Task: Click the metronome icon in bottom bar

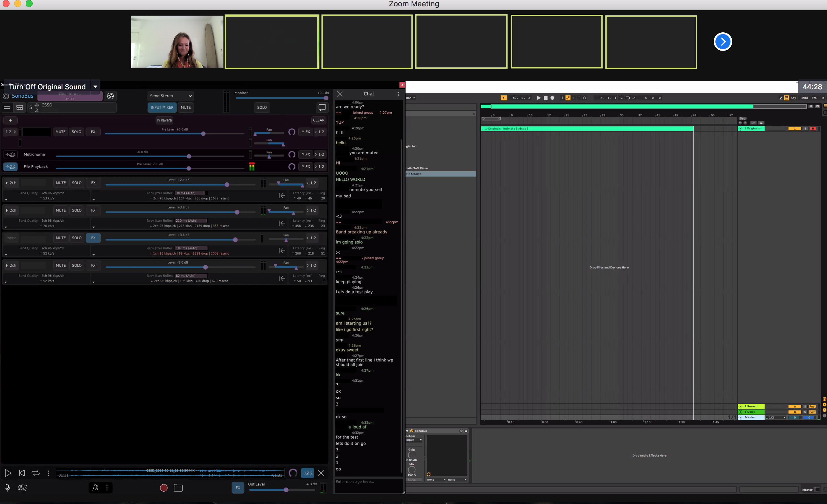Action: 95,488
